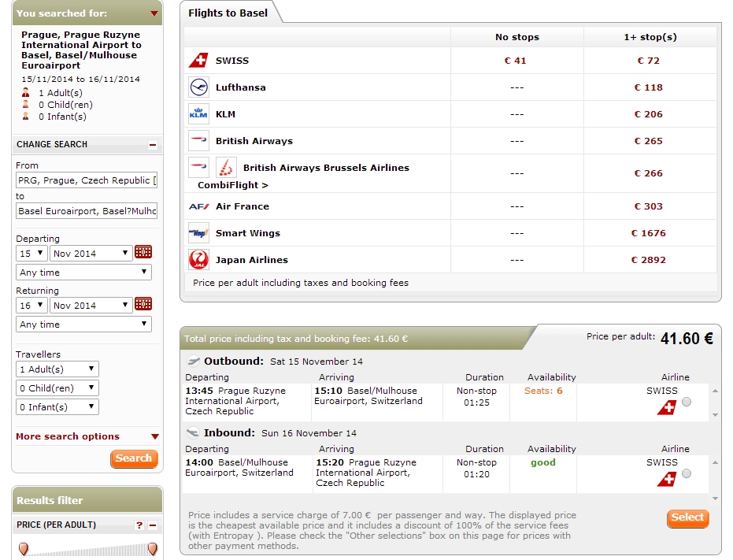Click the Seats: 6 availability text
Screen dimensions: 733x560
(x=543, y=391)
